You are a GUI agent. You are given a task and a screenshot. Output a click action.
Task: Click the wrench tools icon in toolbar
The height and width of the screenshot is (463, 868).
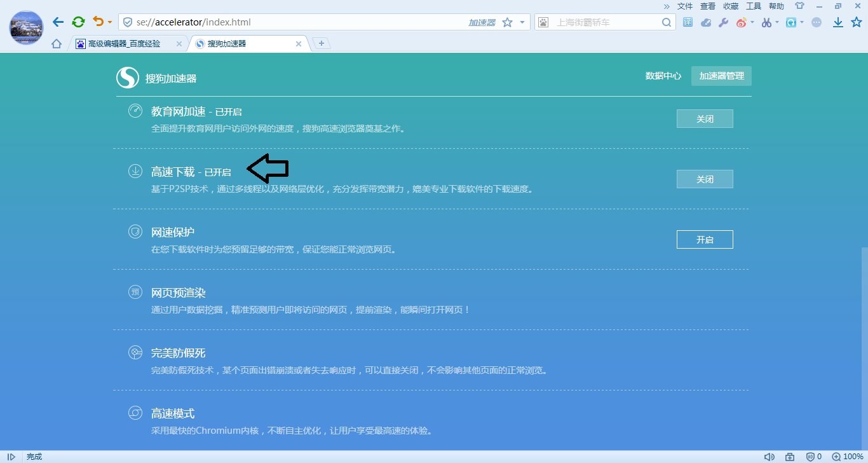[722, 22]
